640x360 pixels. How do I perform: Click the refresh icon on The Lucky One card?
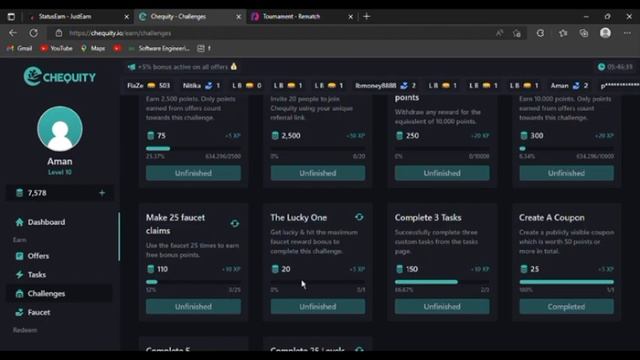pyautogui.click(x=359, y=217)
